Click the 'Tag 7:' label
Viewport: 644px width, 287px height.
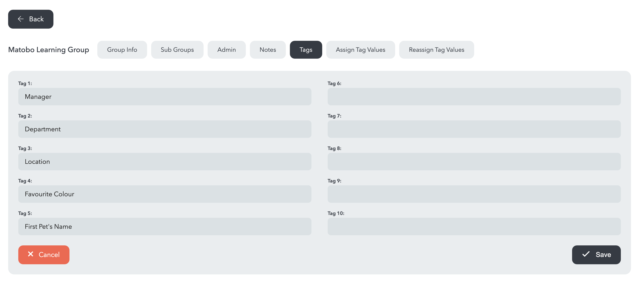tap(334, 116)
